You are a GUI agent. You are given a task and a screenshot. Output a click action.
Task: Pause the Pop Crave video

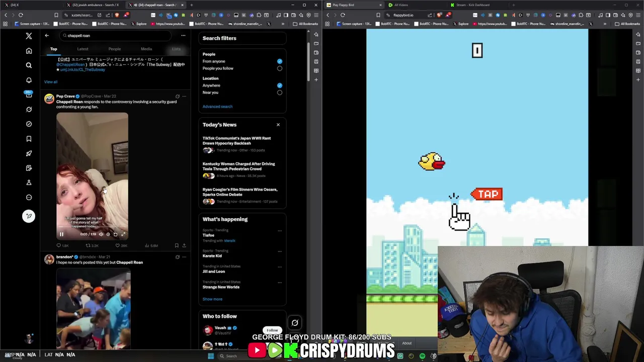tap(61, 234)
